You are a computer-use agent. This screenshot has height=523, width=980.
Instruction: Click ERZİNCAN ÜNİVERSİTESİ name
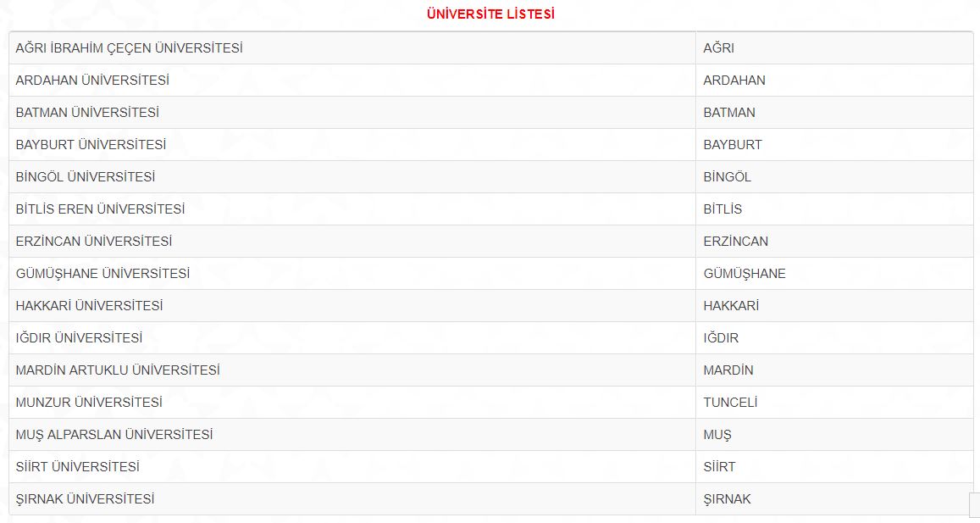pos(94,242)
